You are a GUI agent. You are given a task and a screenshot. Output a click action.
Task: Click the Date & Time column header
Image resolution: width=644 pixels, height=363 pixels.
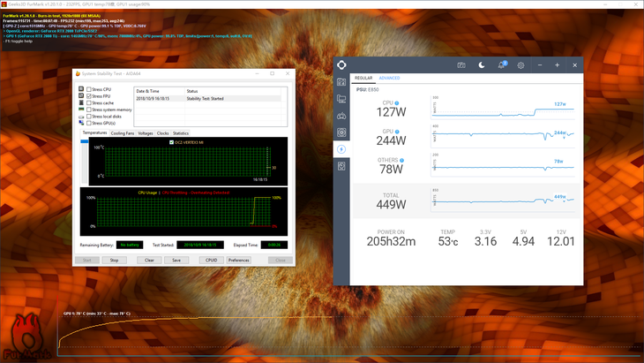pos(160,91)
